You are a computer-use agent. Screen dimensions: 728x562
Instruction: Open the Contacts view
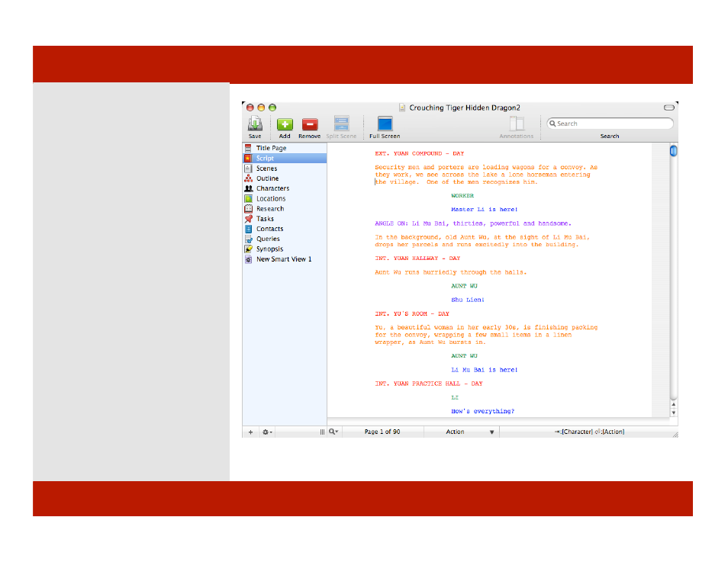click(x=285, y=229)
